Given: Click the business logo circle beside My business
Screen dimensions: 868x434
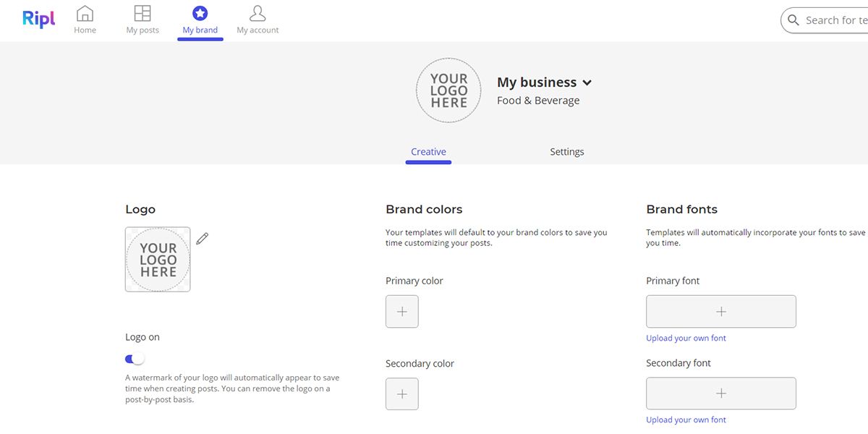Looking at the screenshot, I should coord(448,90).
